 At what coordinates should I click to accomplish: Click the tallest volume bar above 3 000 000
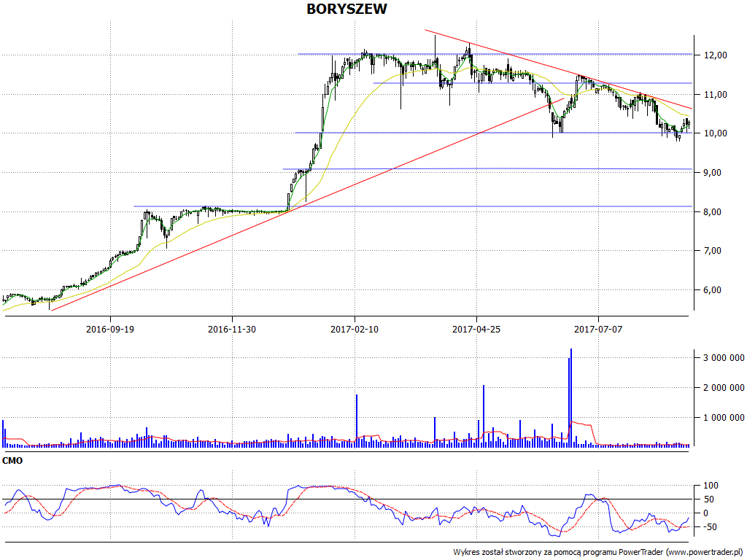(571, 397)
